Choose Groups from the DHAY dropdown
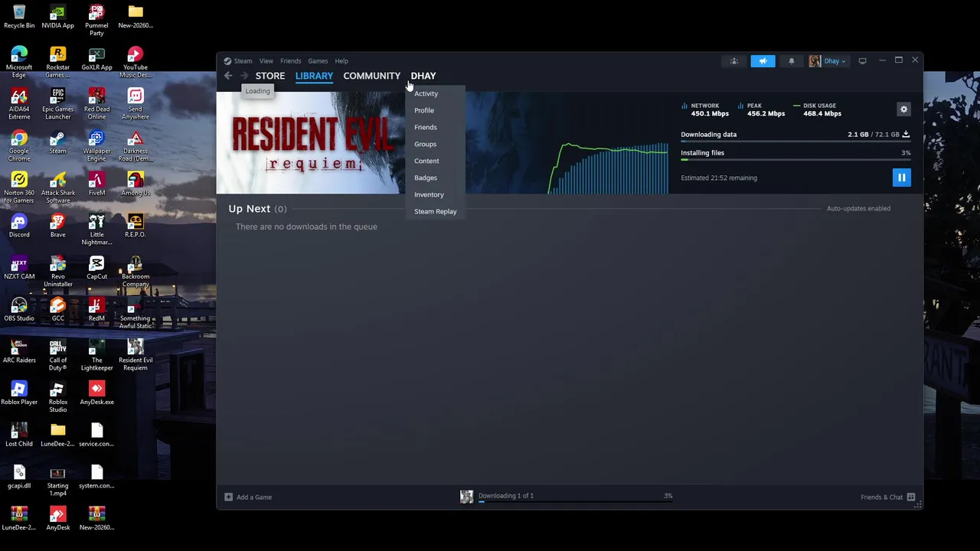The image size is (980, 551). (426, 144)
